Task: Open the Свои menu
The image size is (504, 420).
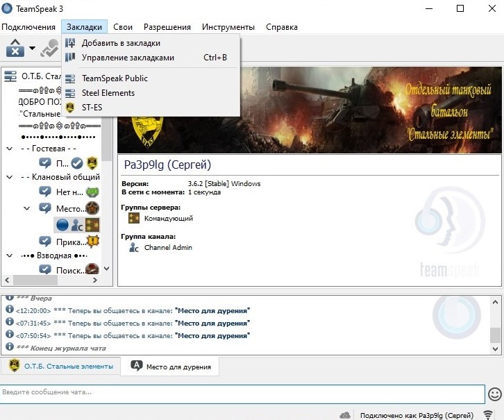Action: pyautogui.click(x=123, y=27)
